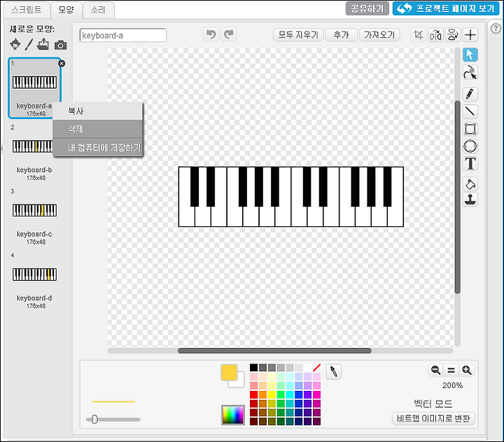Click the costume name field keyboard-a
Viewport: 504px width, 442px height.
point(123,36)
